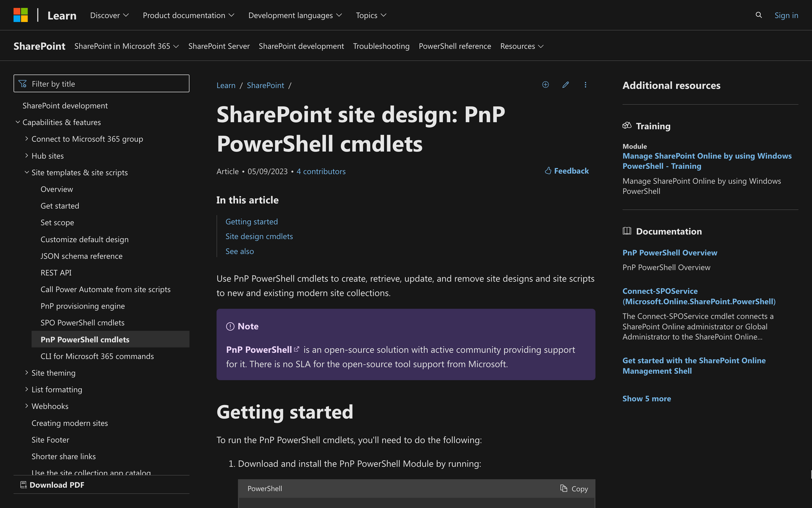812x508 pixels.
Task: Open the more actions three-dot menu
Action: (585, 85)
